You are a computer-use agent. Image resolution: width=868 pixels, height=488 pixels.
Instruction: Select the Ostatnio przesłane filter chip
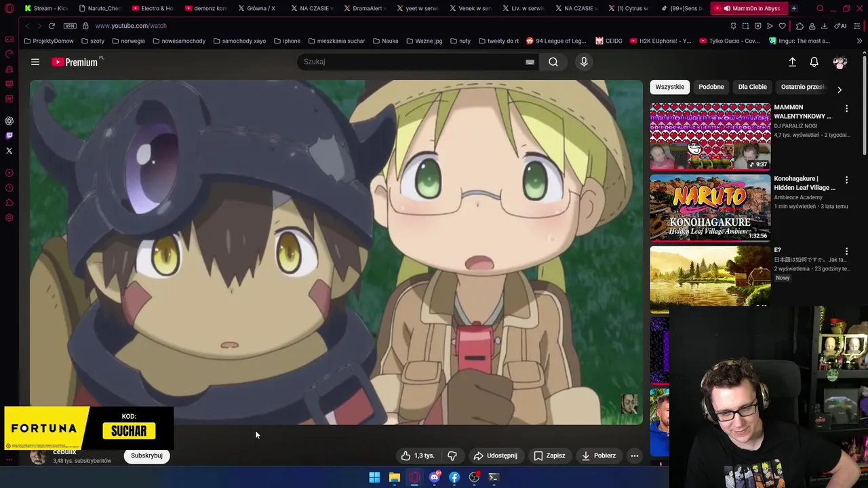click(803, 87)
